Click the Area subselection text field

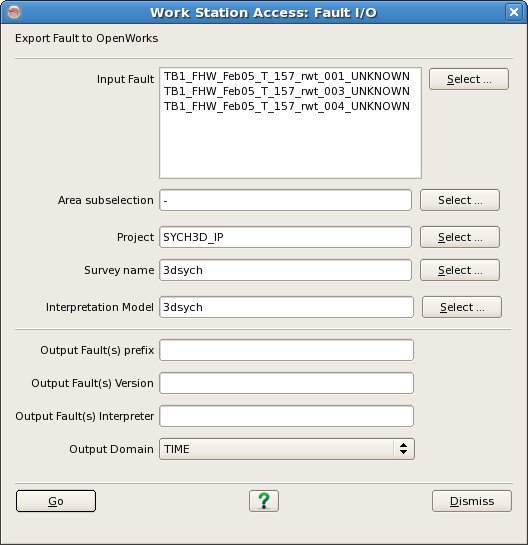285,200
